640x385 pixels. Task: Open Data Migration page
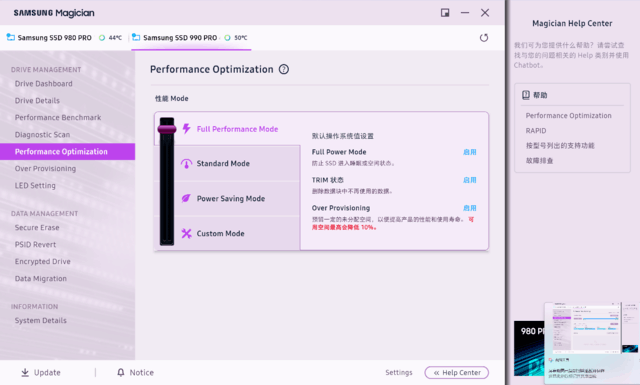click(x=41, y=279)
